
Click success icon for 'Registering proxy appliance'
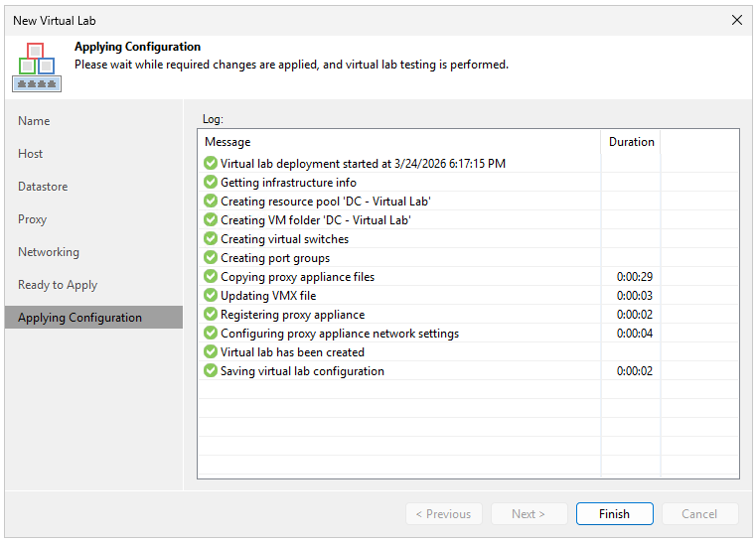210,315
